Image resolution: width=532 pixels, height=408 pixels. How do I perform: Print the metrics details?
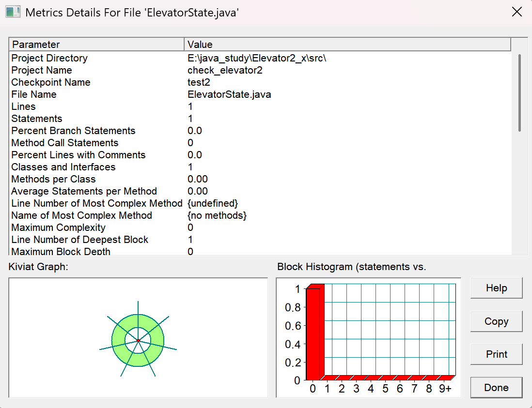[496, 354]
